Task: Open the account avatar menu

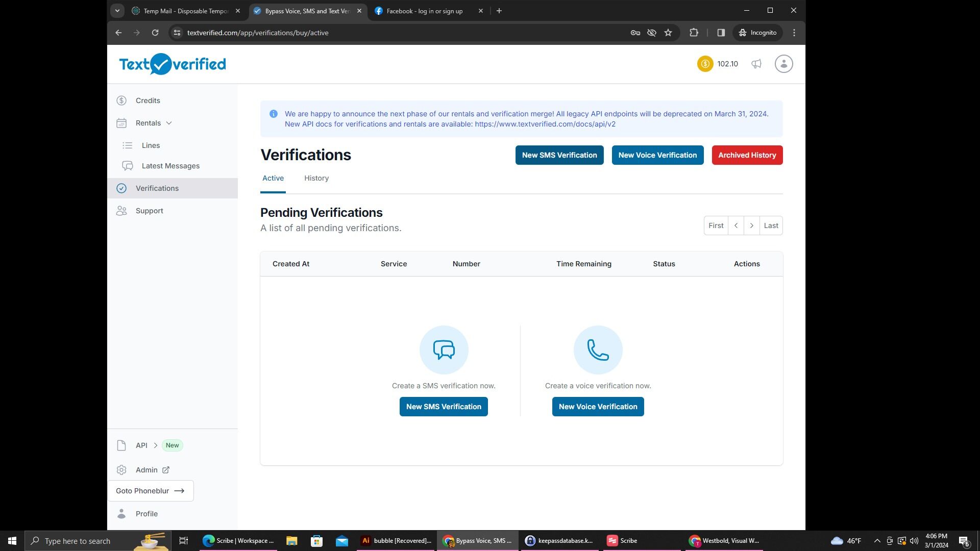Action: (783, 64)
